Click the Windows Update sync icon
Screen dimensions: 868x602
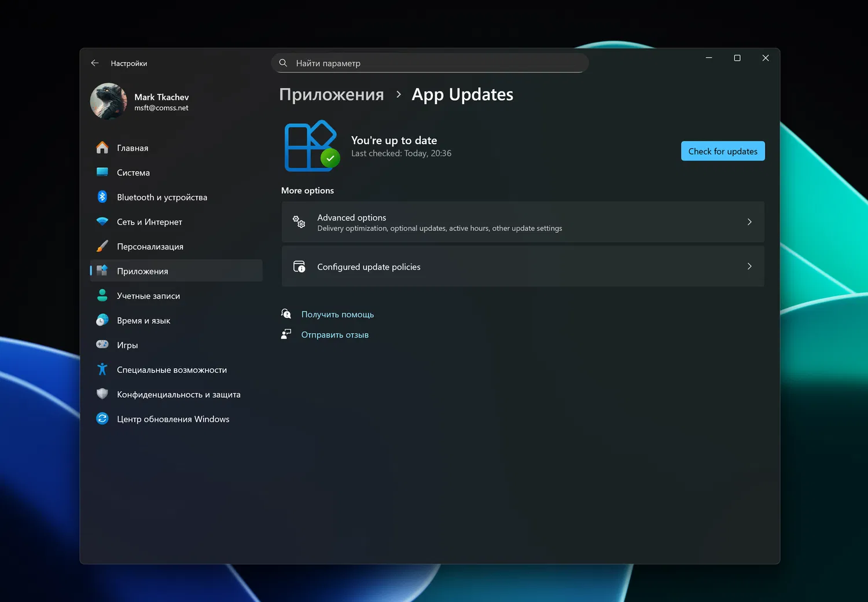[x=102, y=419]
